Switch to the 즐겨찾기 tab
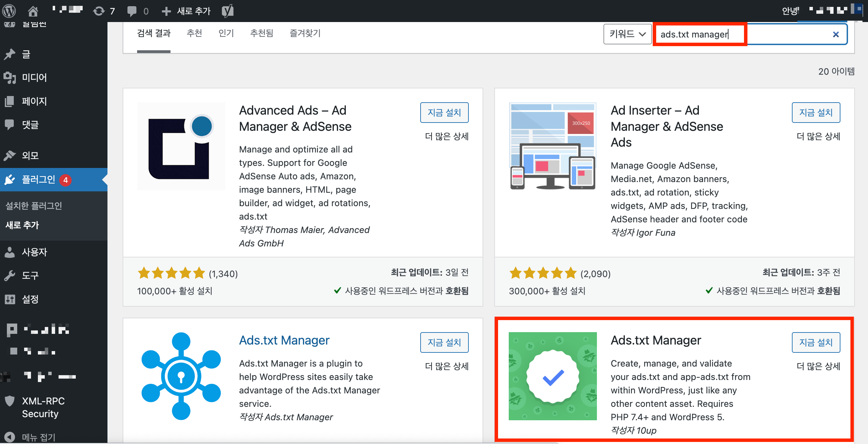 [x=305, y=33]
